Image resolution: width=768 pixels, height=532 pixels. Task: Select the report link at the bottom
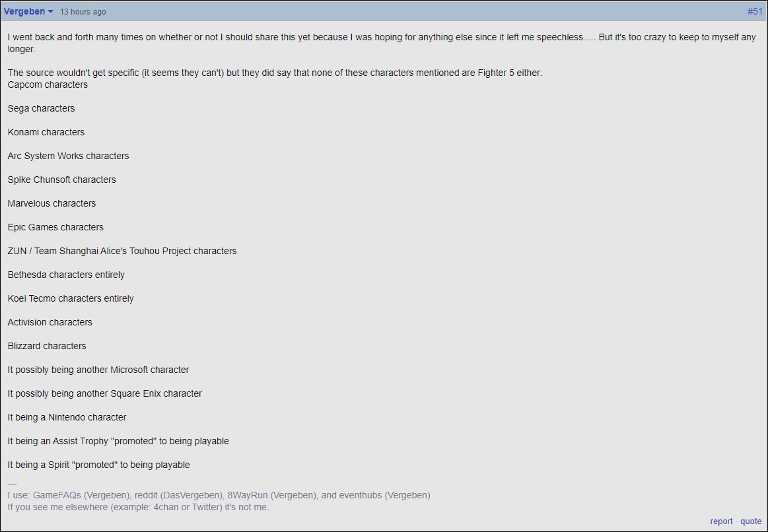(x=722, y=521)
